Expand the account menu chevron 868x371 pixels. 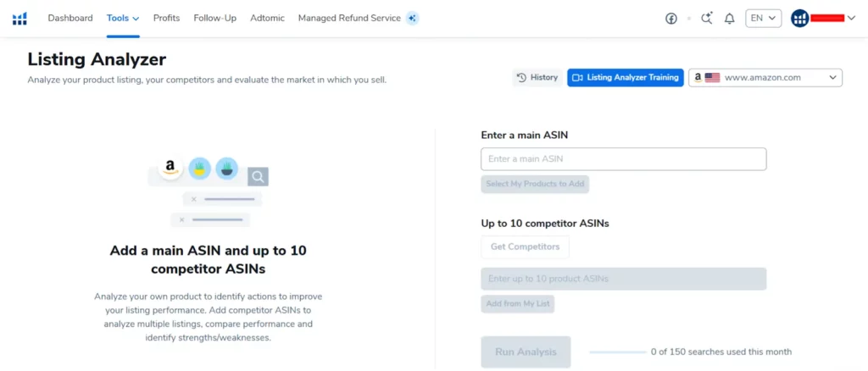851,19
